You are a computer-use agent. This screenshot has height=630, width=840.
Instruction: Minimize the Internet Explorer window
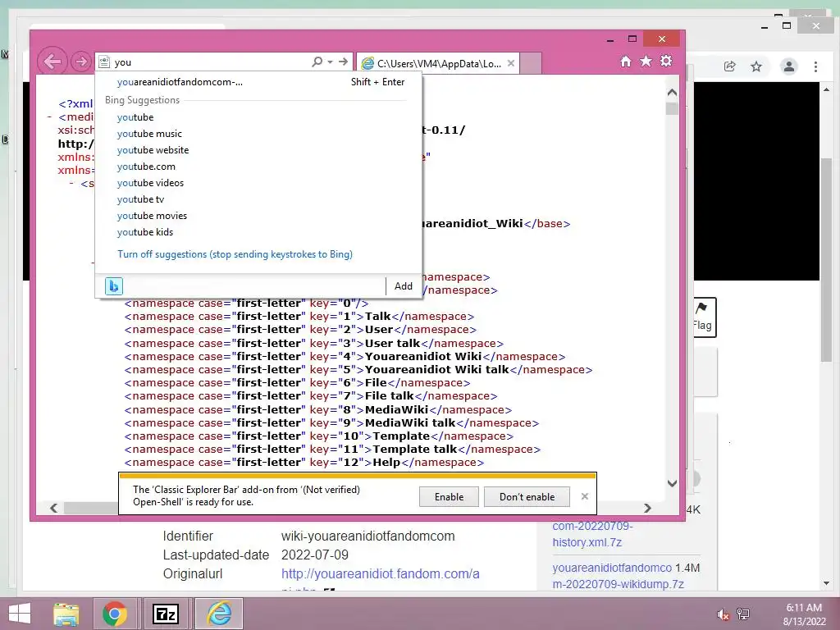coord(610,39)
